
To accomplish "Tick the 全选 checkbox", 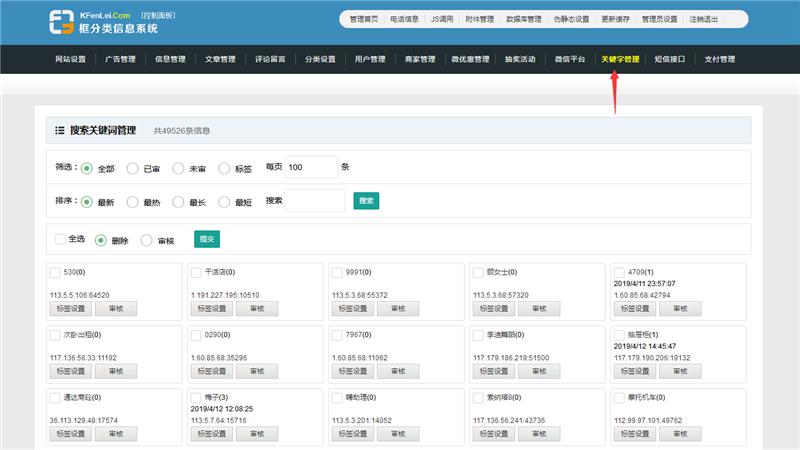I will tap(61, 239).
